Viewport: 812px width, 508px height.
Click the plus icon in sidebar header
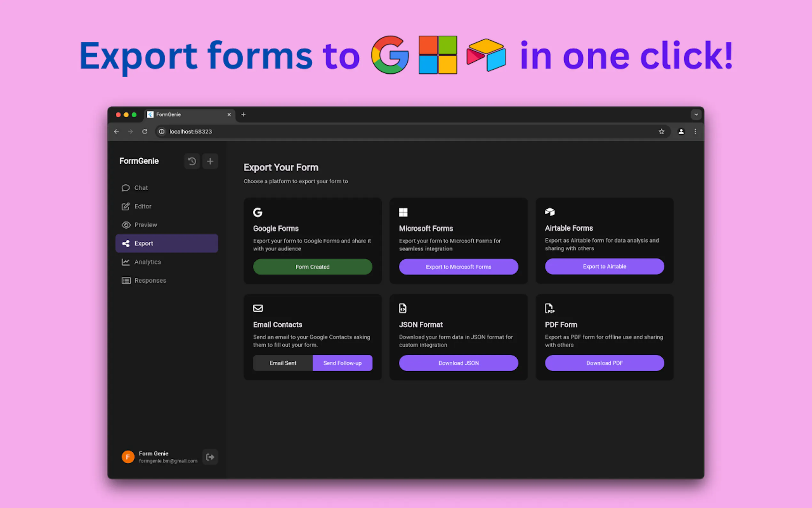[210, 161]
